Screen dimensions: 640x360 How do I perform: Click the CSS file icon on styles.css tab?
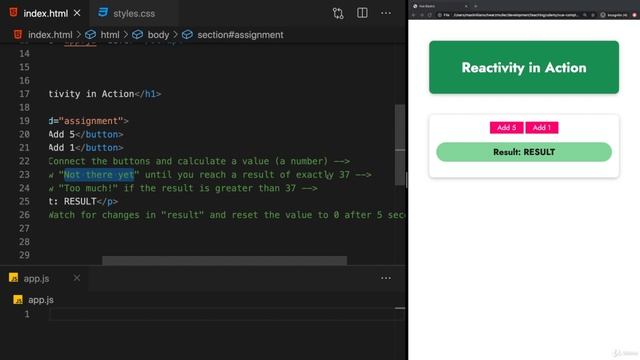[x=103, y=13]
